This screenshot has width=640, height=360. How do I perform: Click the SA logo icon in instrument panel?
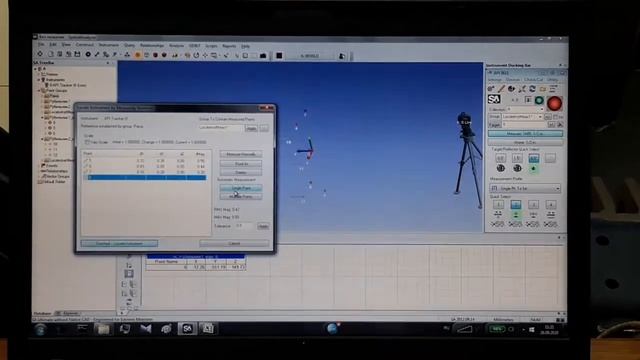point(494,99)
